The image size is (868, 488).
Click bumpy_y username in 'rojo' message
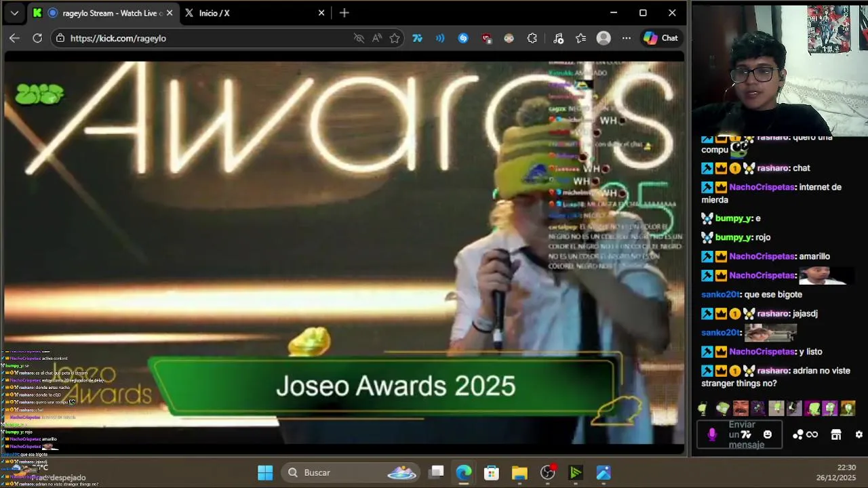(733, 237)
